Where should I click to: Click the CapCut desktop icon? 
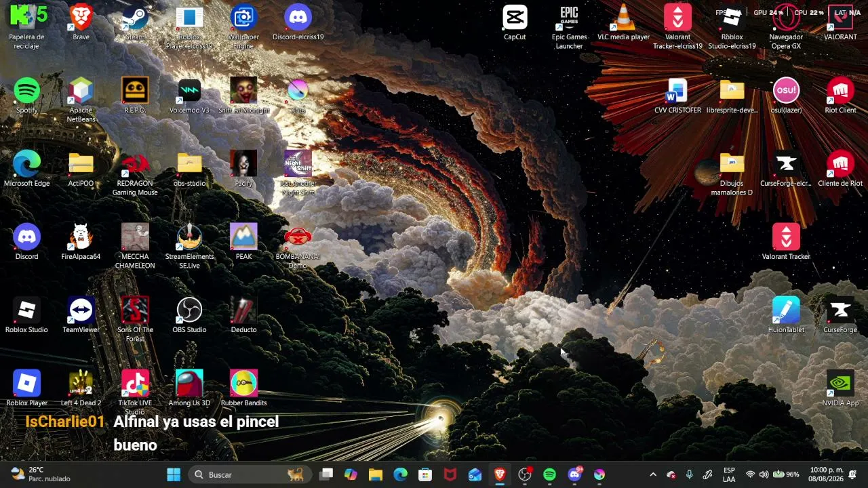tap(515, 22)
